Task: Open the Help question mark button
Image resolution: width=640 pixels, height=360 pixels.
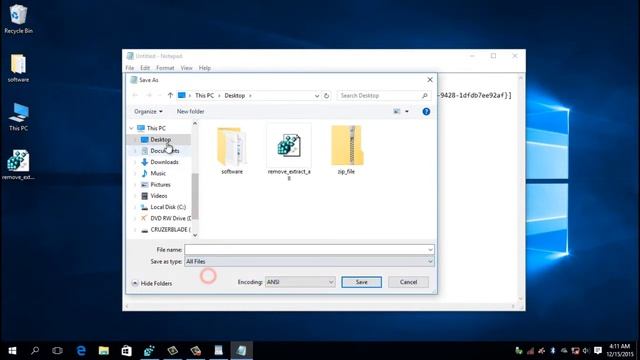Action: point(426,111)
